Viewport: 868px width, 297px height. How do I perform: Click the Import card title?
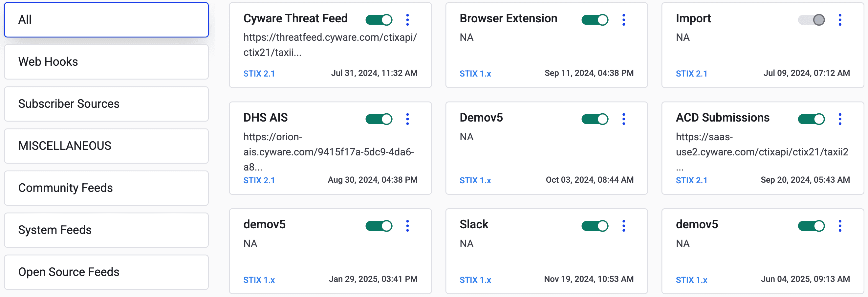[693, 18]
